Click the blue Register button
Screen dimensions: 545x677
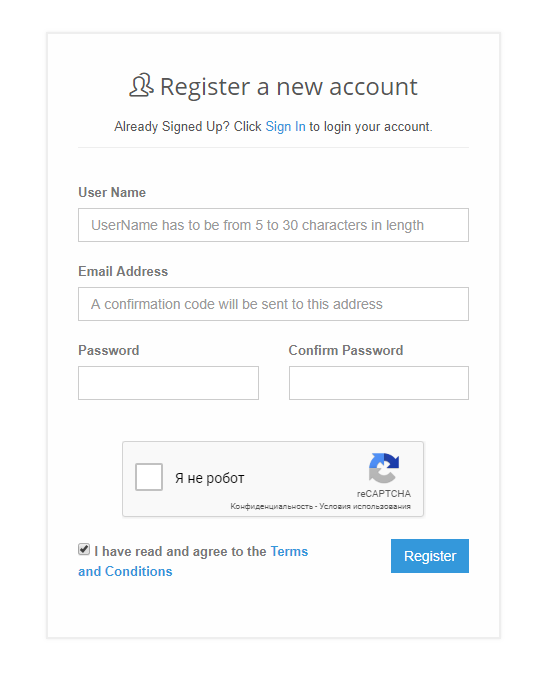[x=430, y=556]
